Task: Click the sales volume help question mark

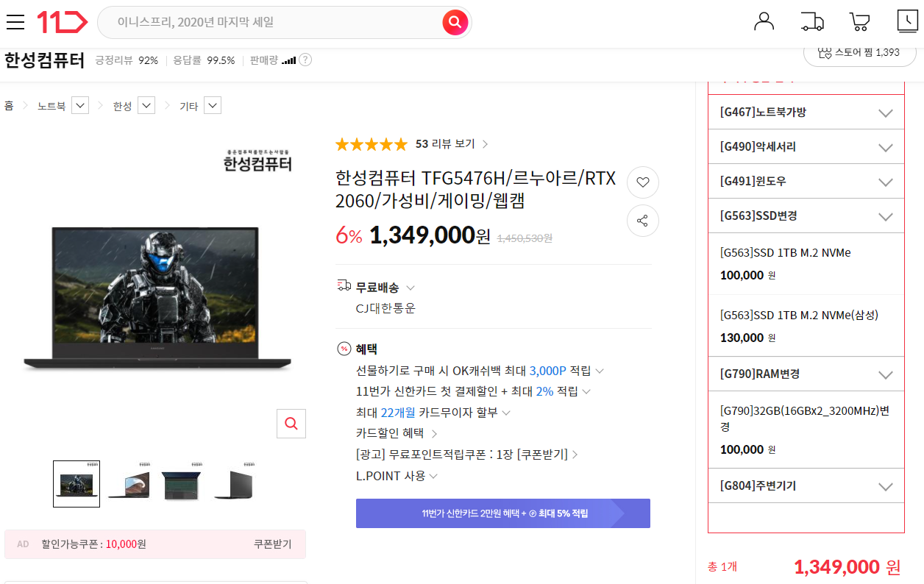Action: point(305,60)
